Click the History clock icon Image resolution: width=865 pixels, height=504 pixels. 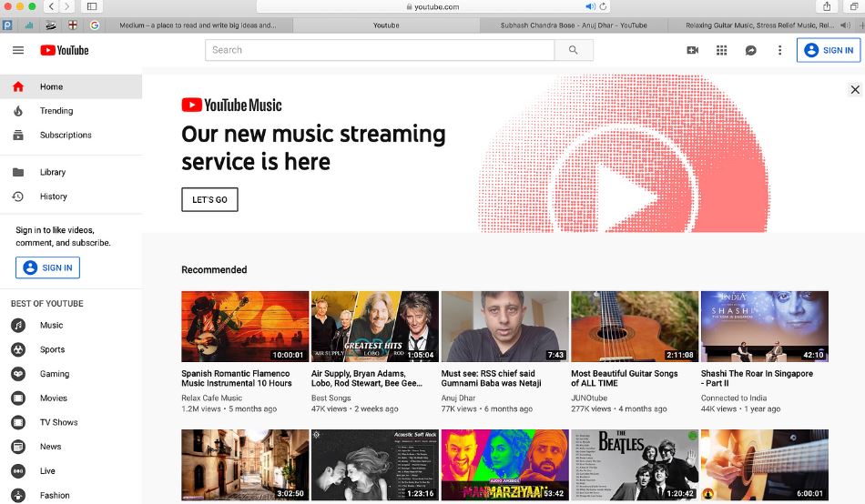coord(18,197)
